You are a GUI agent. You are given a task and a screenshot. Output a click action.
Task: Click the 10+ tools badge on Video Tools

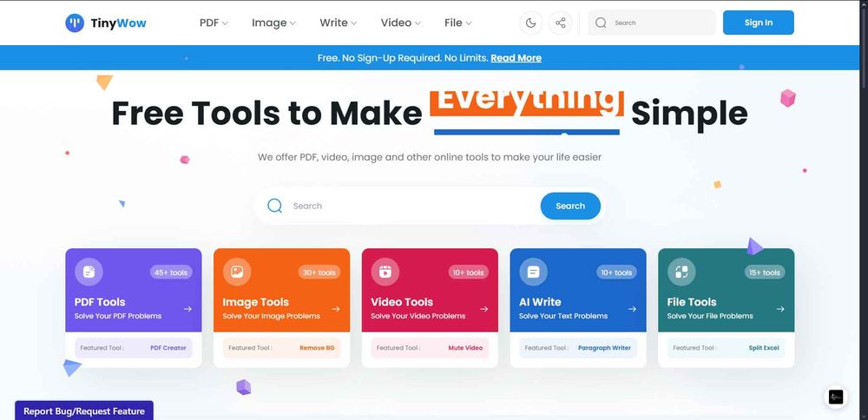point(467,272)
